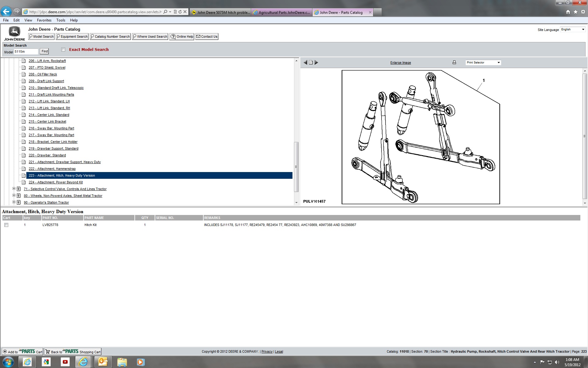The height and width of the screenshot is (368, 588).
Task: Switch to John Deere 5075M hitch tab
Action: click(221, 13)
